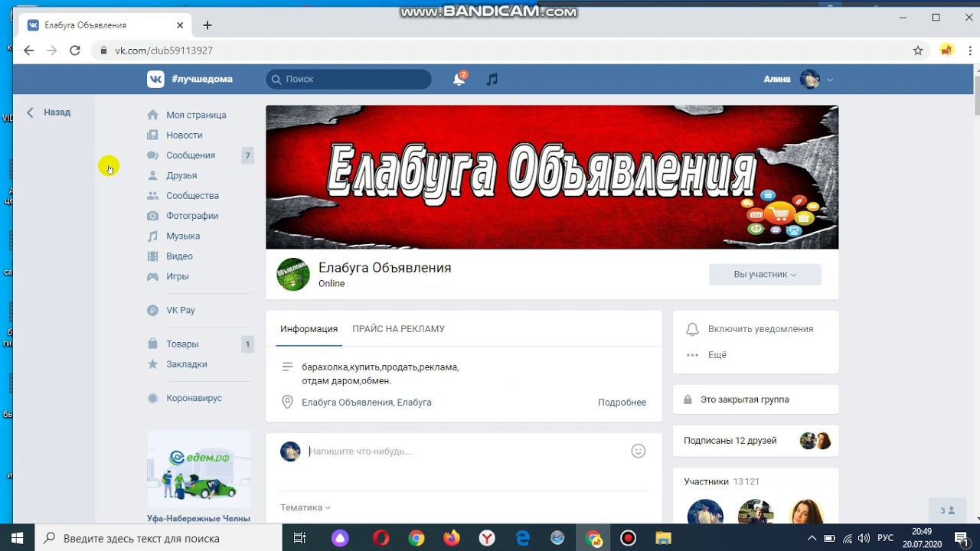Image resolution: width=980 pixels, height=551 pixels.
Task: Click the VK Pay icon
Action: (x=152, y=310)
